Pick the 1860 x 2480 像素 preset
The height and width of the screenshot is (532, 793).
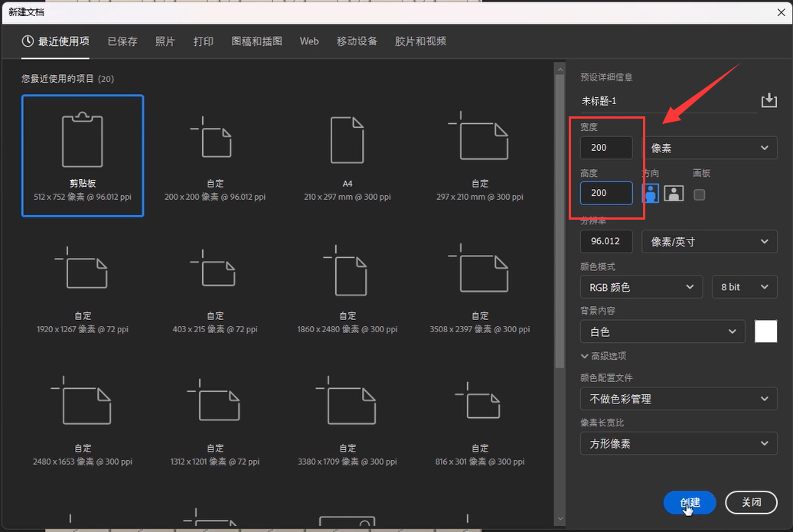(348, 289)
